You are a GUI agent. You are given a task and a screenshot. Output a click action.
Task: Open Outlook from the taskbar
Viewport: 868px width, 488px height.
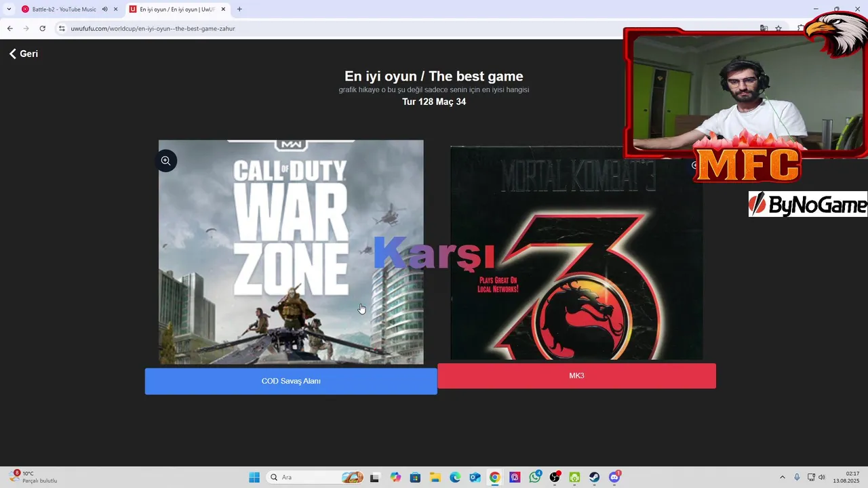click(475, 477)
